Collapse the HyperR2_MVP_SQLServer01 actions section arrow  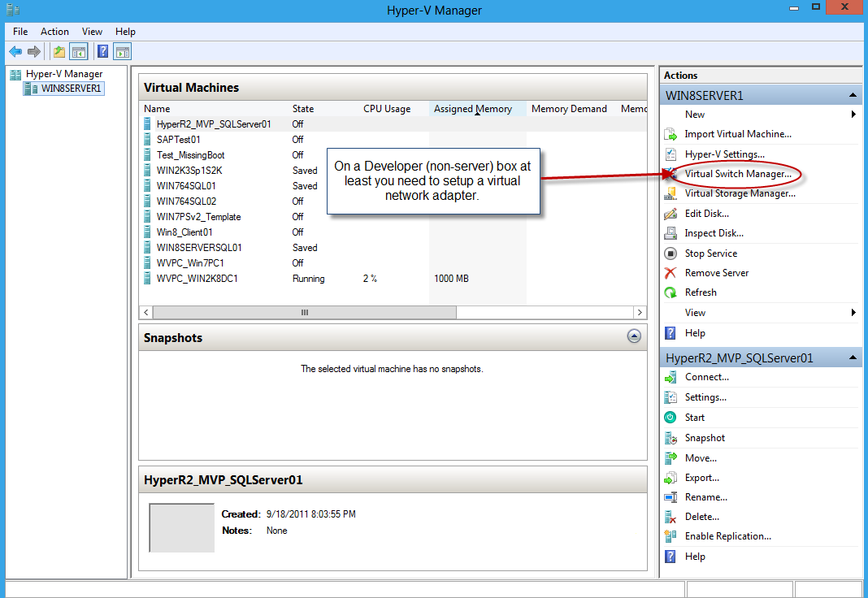[853, 358]
